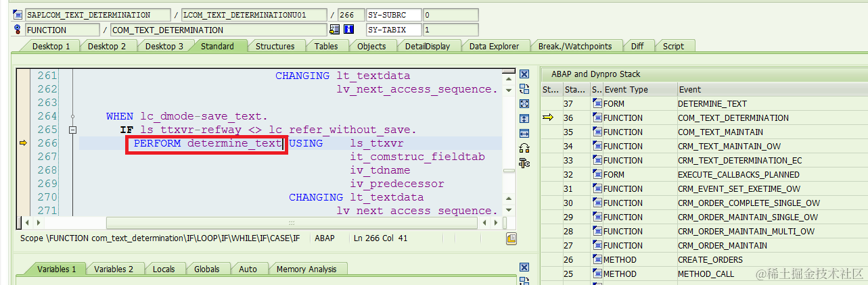868x285 pixels.
Task: Maximize the editor tool to full screen
Action: click(x=524, y=103)
